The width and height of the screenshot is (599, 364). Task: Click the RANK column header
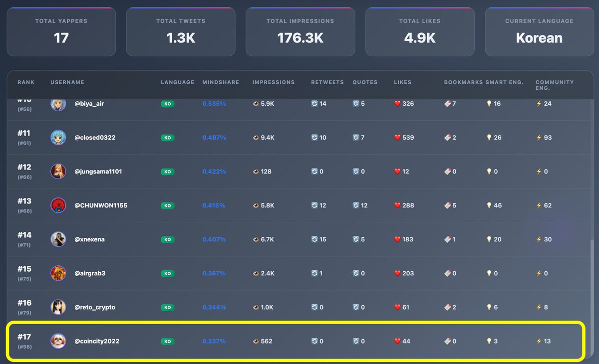click(25, 82)
